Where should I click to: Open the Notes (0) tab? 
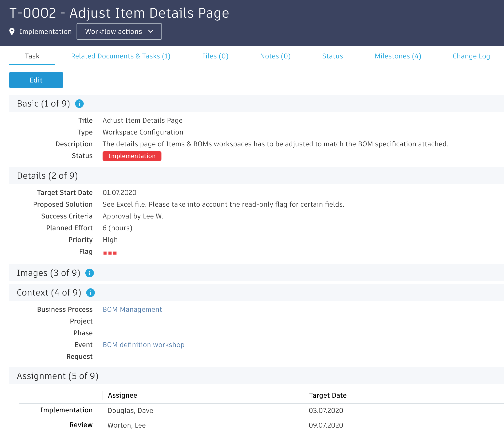coord(275,56)
